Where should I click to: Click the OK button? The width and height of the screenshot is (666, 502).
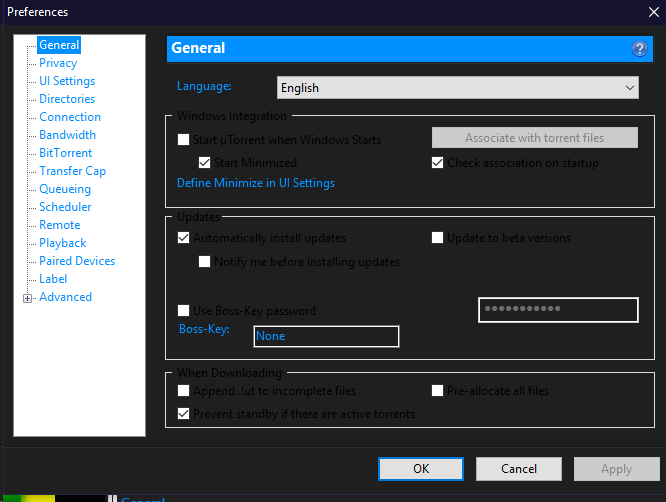click(x=421, y=469)
